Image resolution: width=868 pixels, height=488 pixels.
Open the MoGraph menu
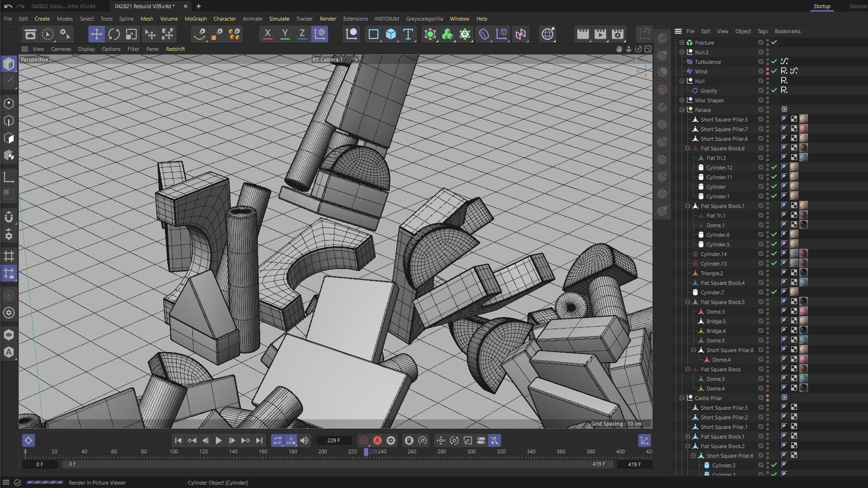[195, 19]
